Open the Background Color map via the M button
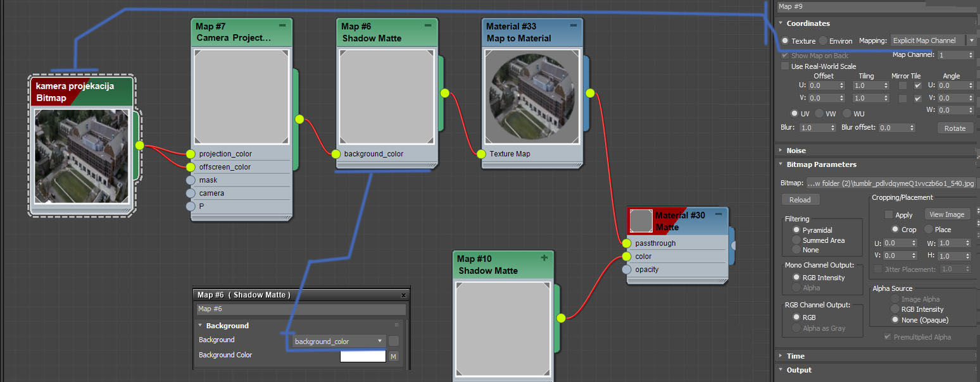 click(x=393, y=356)
